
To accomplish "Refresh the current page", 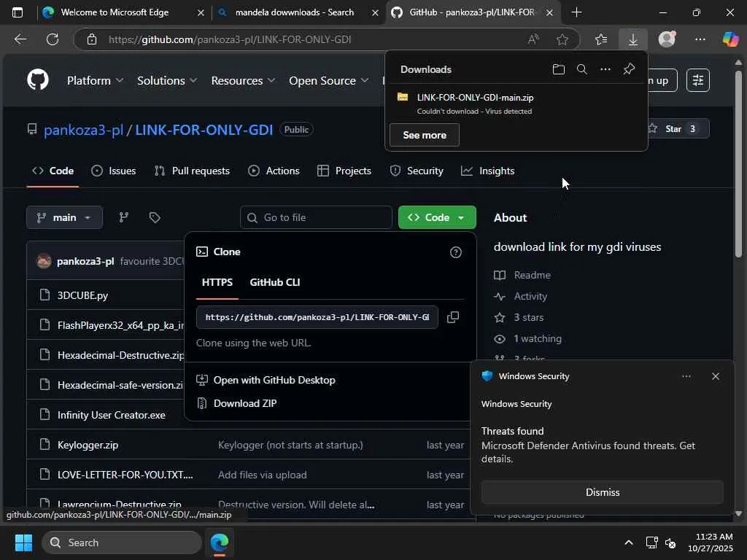I will (53, 39).
